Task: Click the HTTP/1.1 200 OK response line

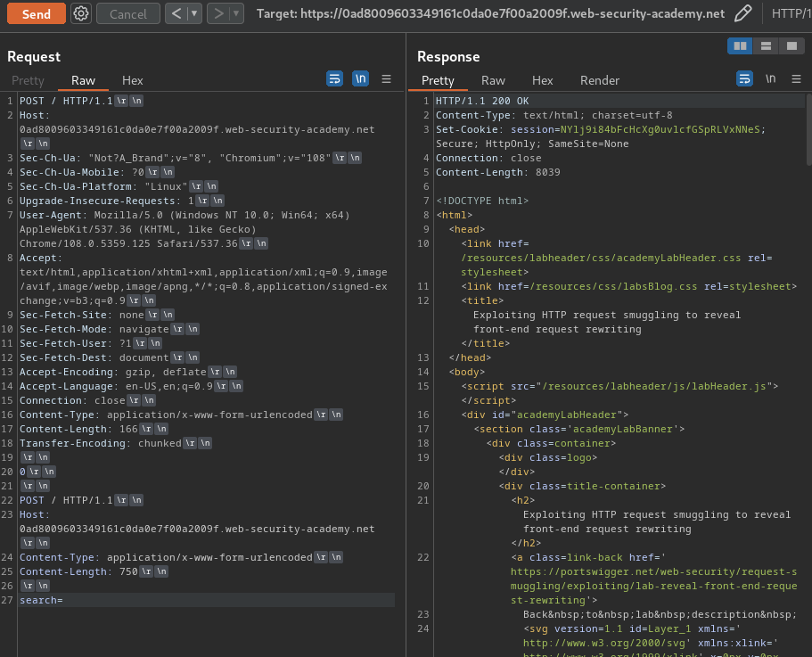Action: pyautogui.click(x=482, y=101)
